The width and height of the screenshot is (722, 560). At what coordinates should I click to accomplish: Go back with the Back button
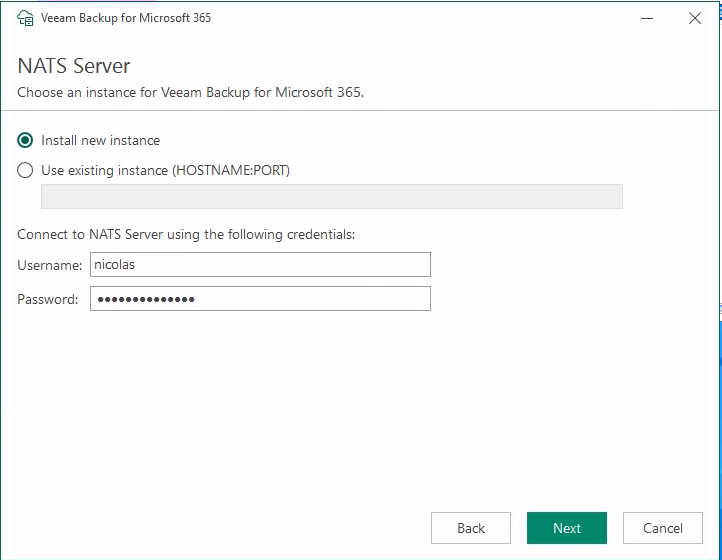(471, 528)
